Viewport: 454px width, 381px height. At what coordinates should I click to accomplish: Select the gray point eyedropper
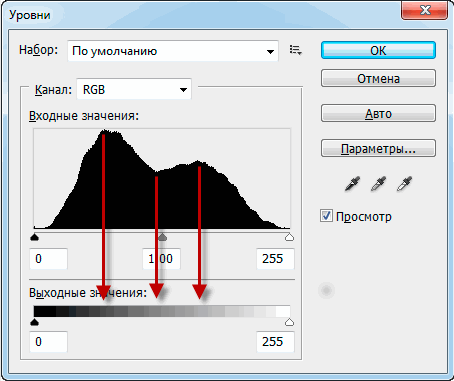378,184
